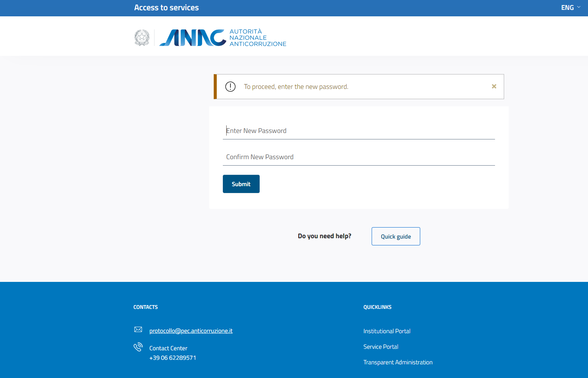Viewport: 588px width, 378px height.
Task: Click the exclamation alert icon
Action: pos(230,87)
